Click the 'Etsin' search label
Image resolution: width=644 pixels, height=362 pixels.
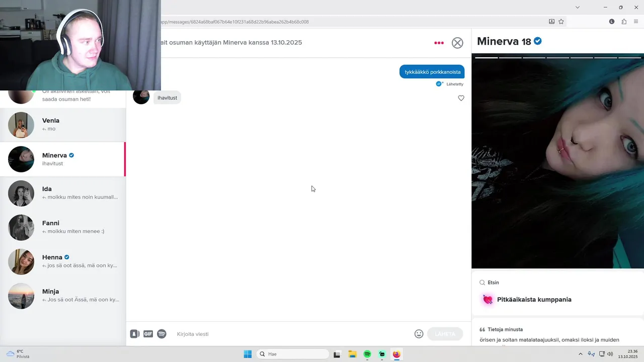493,283
